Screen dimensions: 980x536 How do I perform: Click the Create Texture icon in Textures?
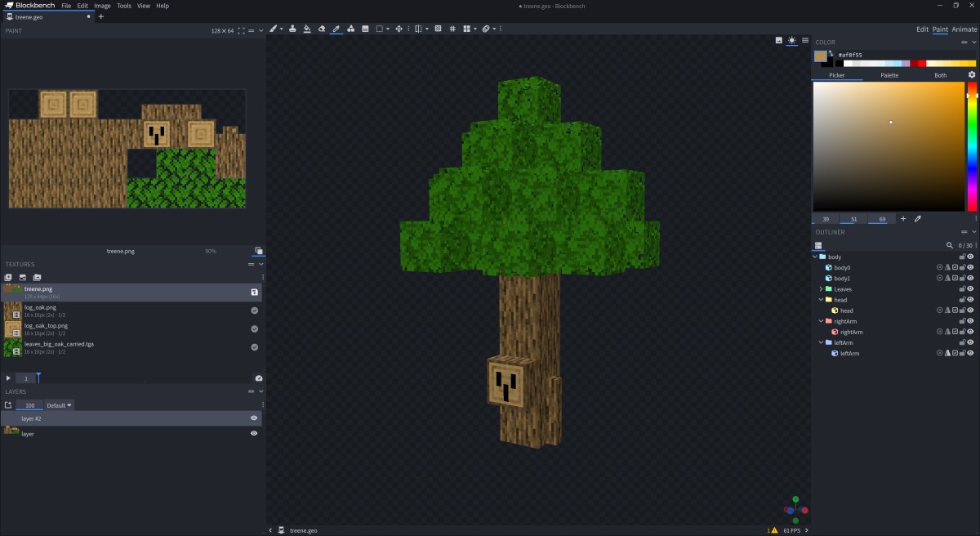pos(22,278)
